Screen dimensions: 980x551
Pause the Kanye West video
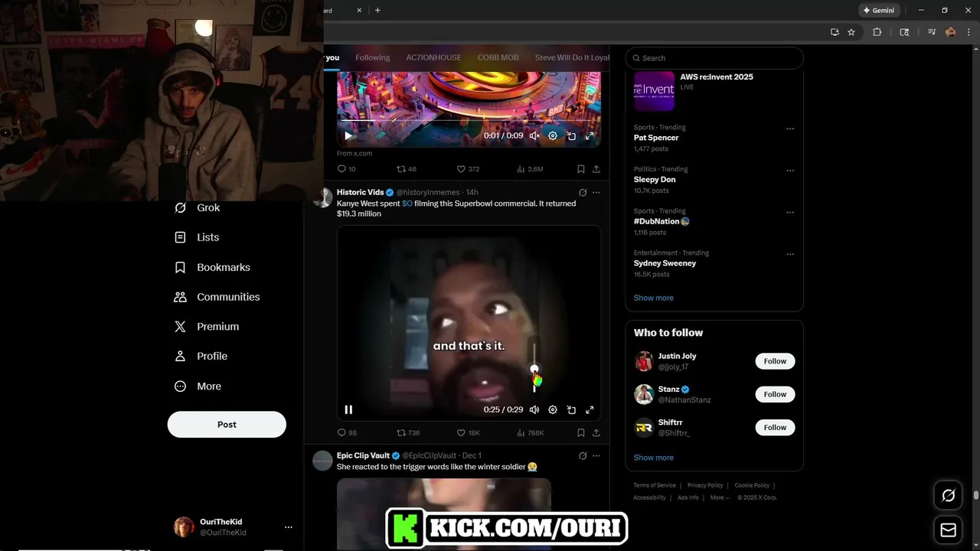(348, 409)
